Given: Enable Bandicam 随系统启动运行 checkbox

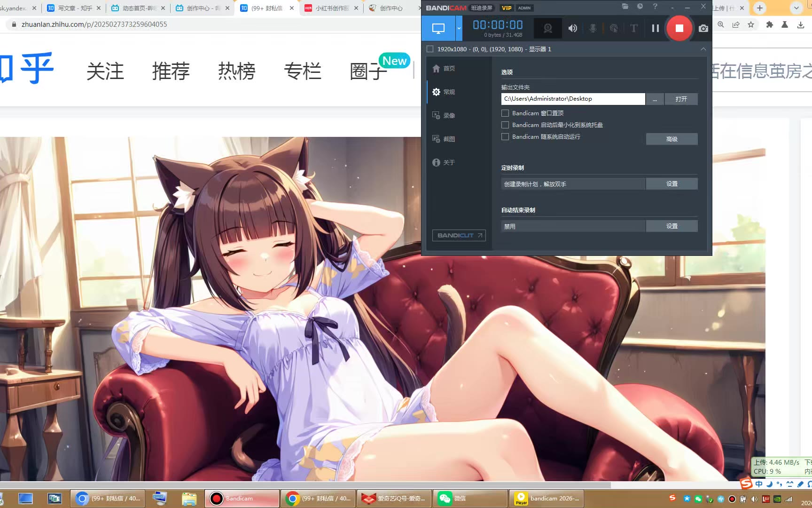Looking at the screenshot, I should tap(505, 136).
